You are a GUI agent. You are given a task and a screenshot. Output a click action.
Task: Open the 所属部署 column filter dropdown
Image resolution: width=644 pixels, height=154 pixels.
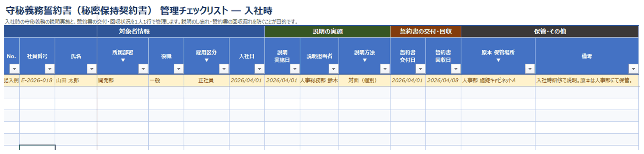click(143, 69)
